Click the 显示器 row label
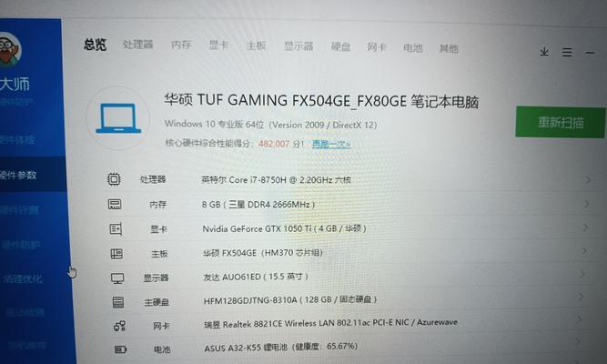607x364 pixels. point(156,278)
